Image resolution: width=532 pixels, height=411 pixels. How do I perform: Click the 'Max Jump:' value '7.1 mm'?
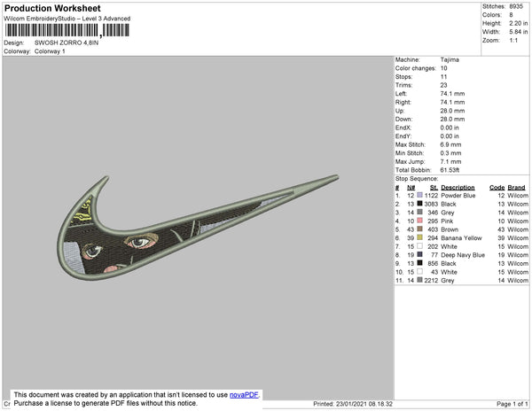point(450,161)
